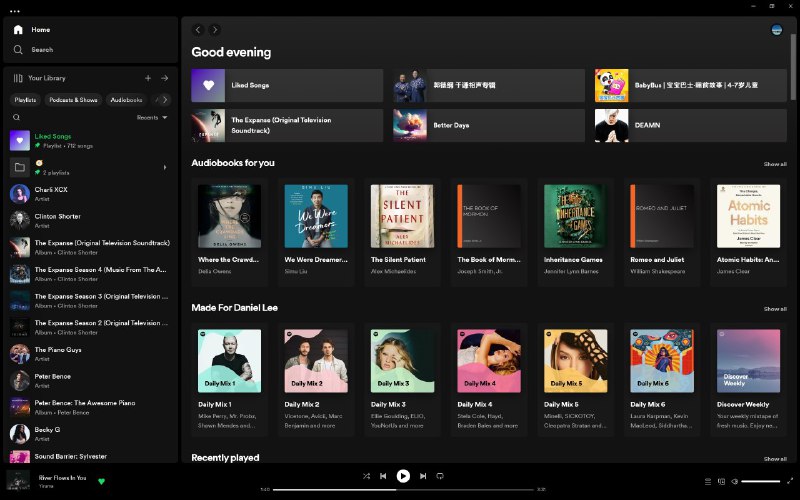
Task: Open The Silent Patient audiobook cover
Action: 402,216
